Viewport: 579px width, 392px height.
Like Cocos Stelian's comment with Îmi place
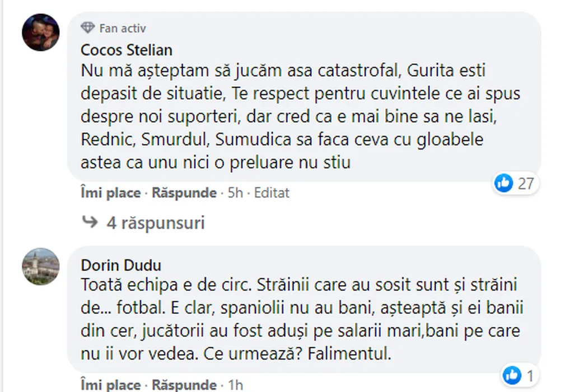coord(111,193)
